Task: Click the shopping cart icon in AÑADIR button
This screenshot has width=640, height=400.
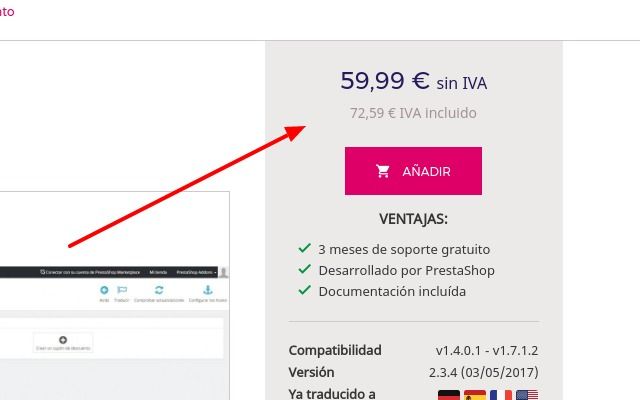Action: [x=382, y=171]
